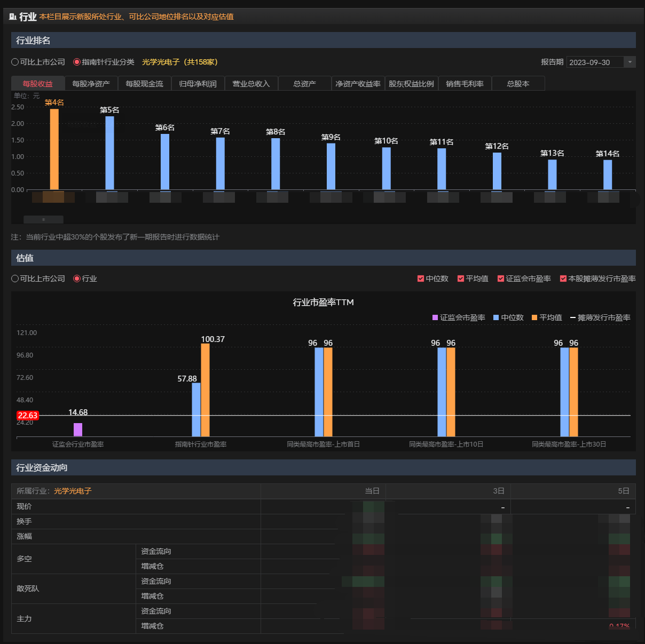Toggle the 平均值 checkbox
The width and height of the screenshot is (645, 644).
click(461, 279)
